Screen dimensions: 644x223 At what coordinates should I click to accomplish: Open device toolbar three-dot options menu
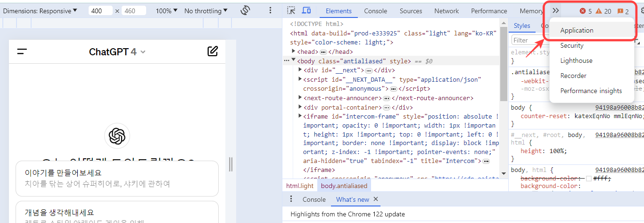pyautogui.click(x=270, y=10)
